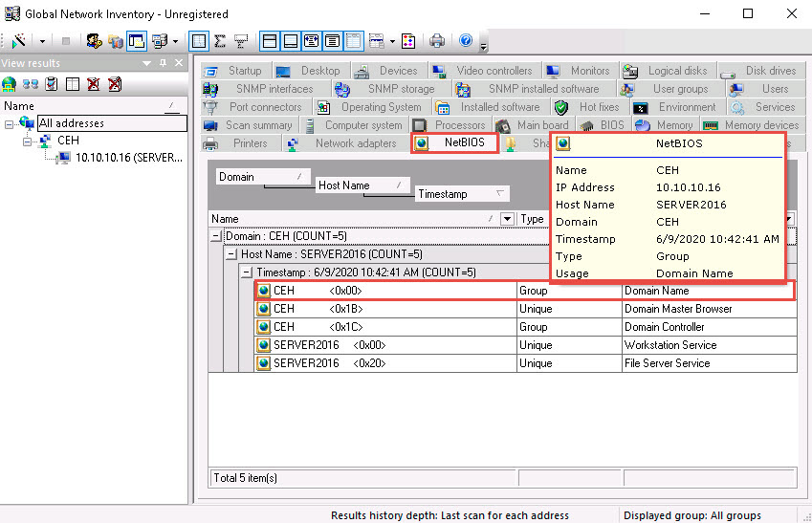Collapse the Domain : CEH group
The height and width of the screenshot is (523, 812).
(216, 237)
